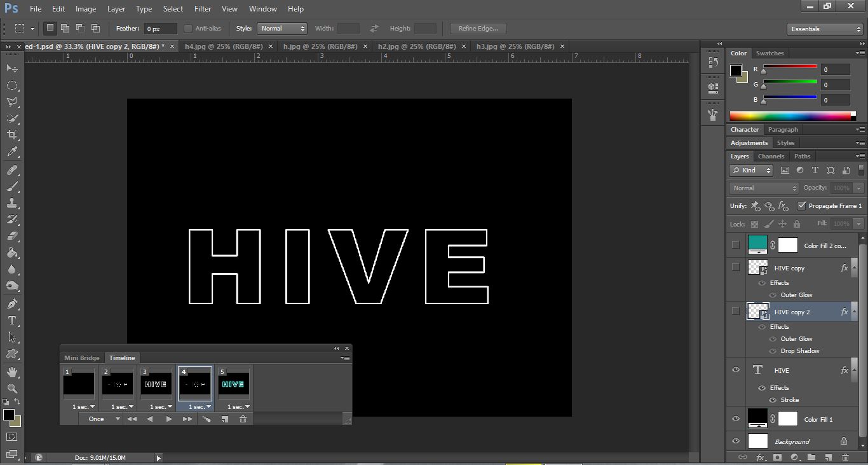The image size is (868, 465).
Task: Create new adjustment layer
Action: [x=795, y=457]
